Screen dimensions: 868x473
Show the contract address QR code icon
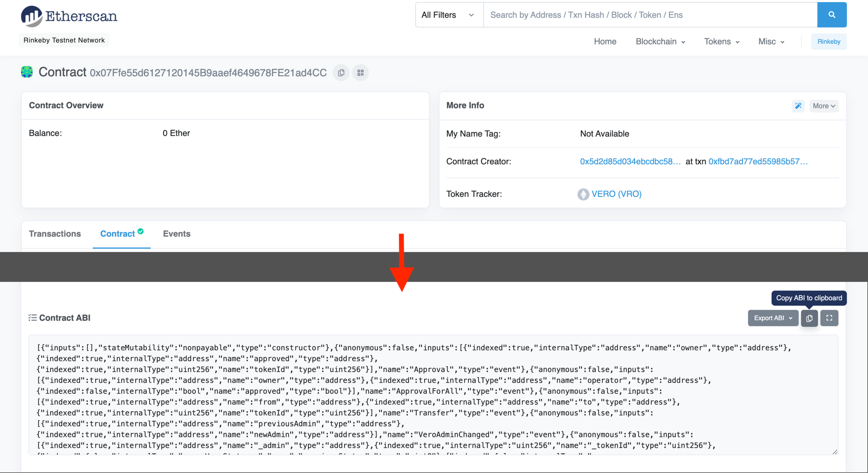tap(360, 73)
